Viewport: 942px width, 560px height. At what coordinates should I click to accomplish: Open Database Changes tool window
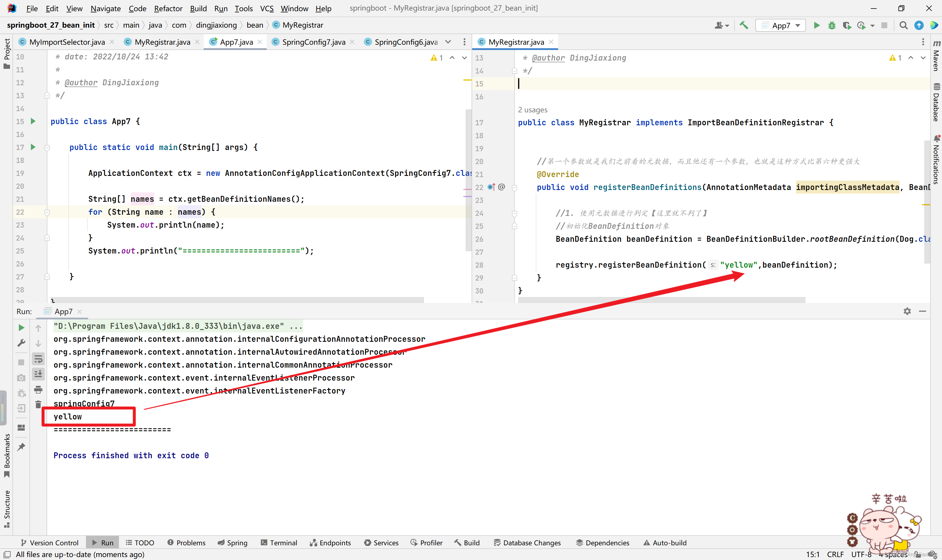pyautogui.click(x=527, y=543)
